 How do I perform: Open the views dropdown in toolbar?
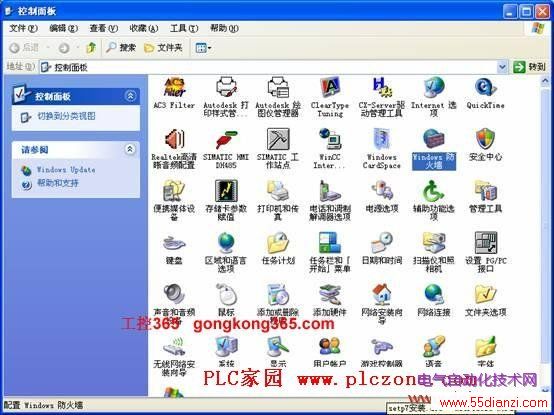click(x=204, y=48)
